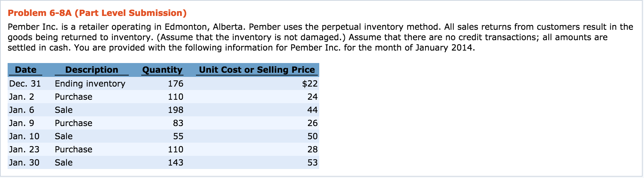This screenshot has width=644, height=178.
Task: Click the Jan. 9 Purchase description cell
Action: click(x=73, y=123)
